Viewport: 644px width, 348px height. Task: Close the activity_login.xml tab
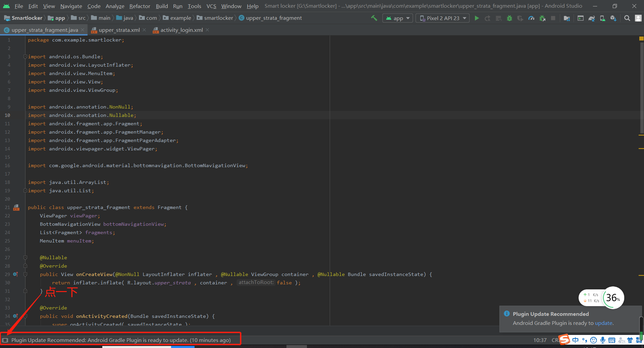pyautogui.click(x=207, y=30)
